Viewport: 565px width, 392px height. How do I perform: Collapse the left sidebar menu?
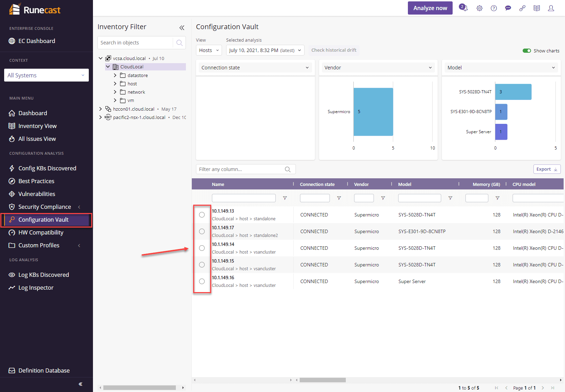click(80, 384)
